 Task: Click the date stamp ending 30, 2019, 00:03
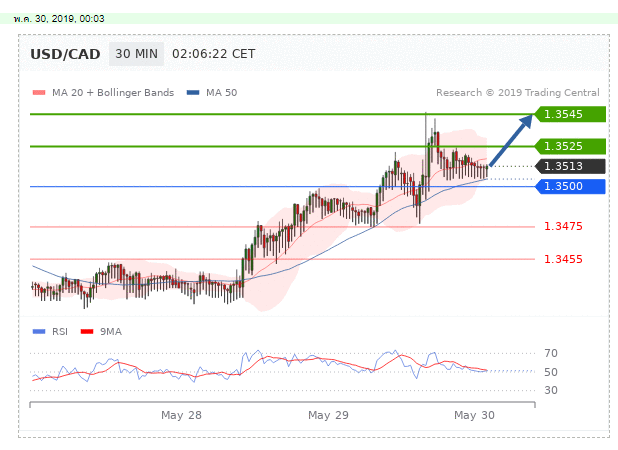click(x=59, y=19)
